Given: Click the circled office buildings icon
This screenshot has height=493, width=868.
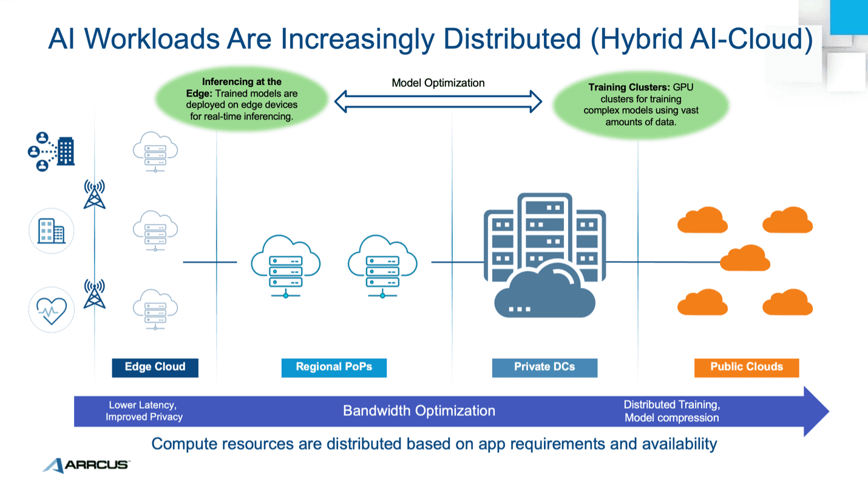Looking at the screenshot, I should [x=52, y=231].
